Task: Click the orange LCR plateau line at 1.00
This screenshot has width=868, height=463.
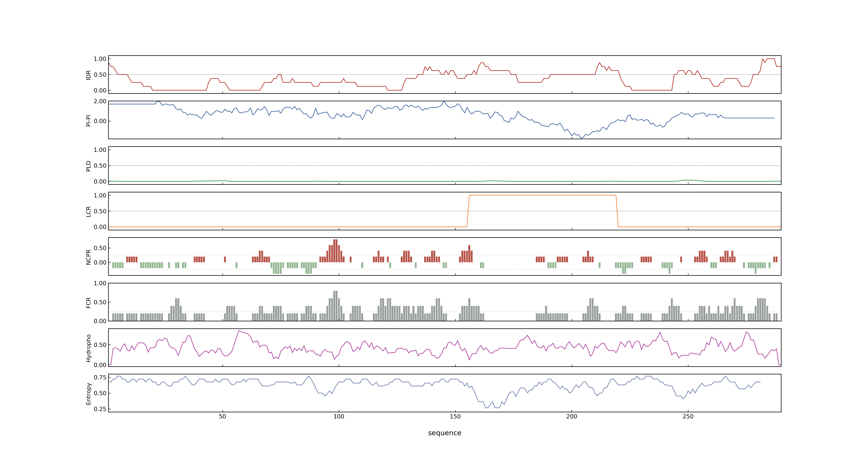Action: click(x=542, y=195)
